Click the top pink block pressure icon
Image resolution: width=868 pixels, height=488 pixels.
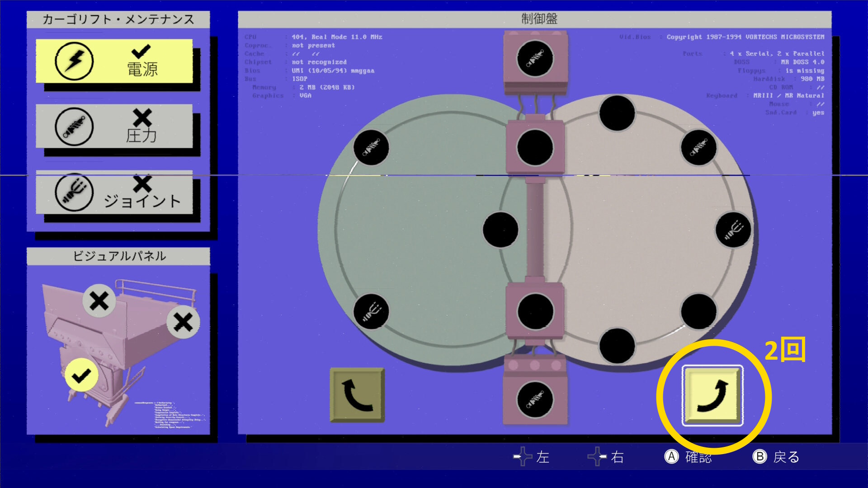tap(535, 58)
